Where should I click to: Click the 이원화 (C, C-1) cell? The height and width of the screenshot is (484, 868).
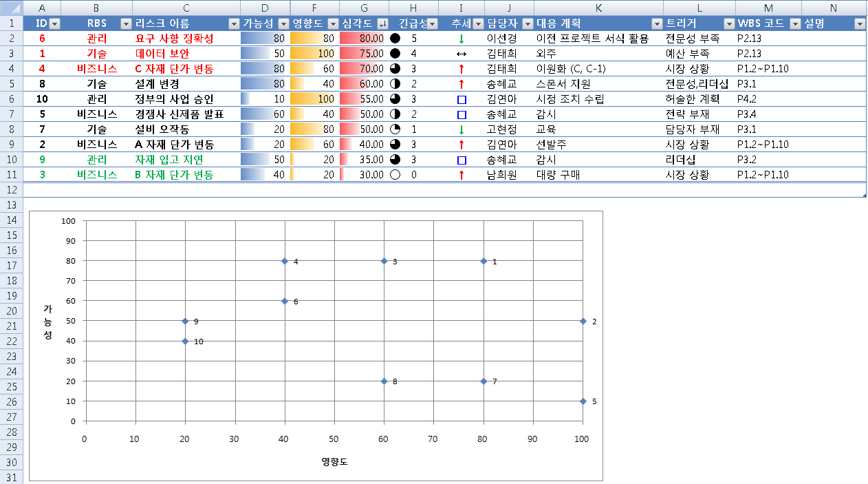[598, 69]
